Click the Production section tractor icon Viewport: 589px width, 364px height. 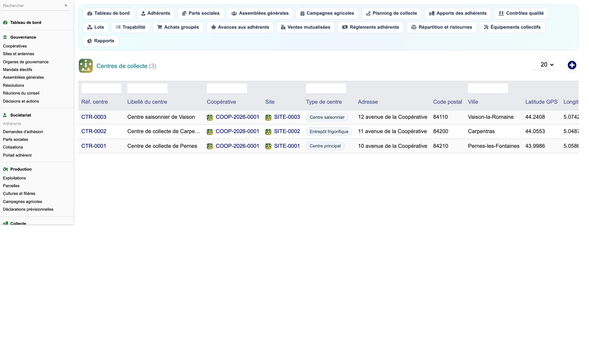pyautogui.click(x=5, y=169)
